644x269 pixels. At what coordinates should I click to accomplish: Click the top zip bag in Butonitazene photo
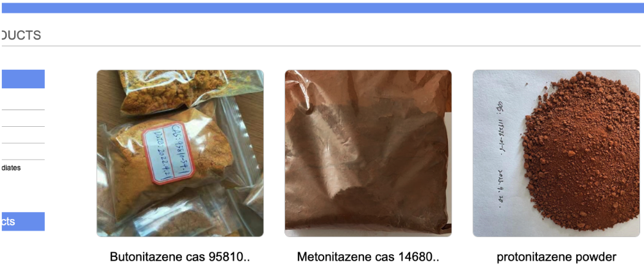pos(181,91)
